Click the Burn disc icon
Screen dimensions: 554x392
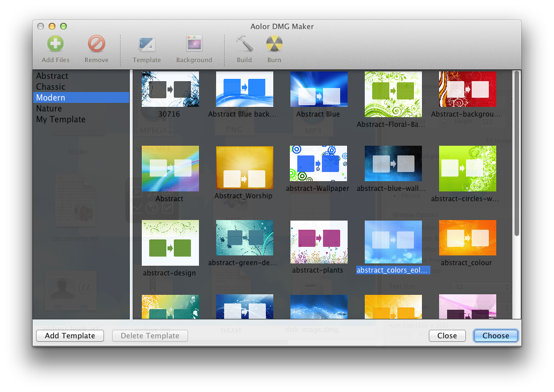point(274,45)
